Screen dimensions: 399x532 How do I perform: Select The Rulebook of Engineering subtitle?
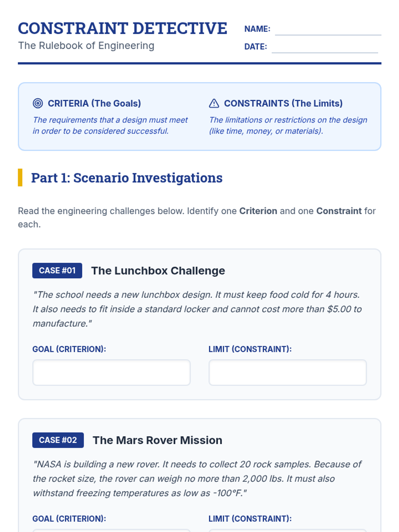[86, 46]
